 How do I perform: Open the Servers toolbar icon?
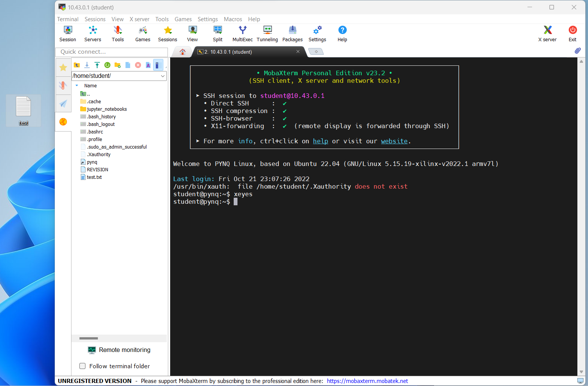pos(93,34)
